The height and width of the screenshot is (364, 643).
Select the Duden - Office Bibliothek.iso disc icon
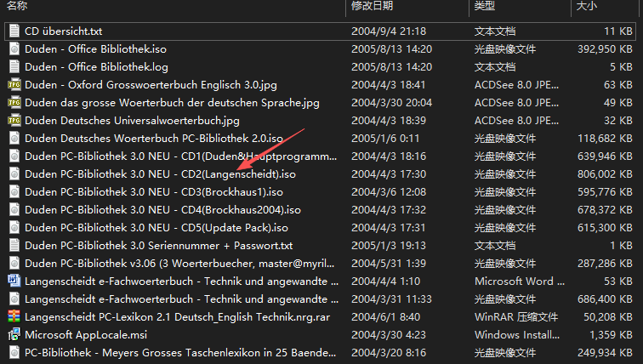click(14, 48)
